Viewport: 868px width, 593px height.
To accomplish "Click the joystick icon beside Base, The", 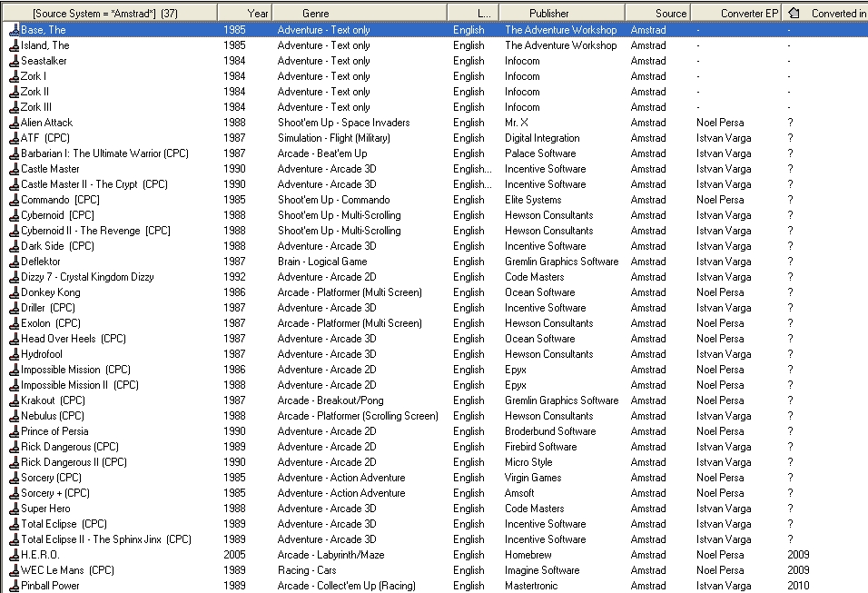I will (x=15, y=30).
